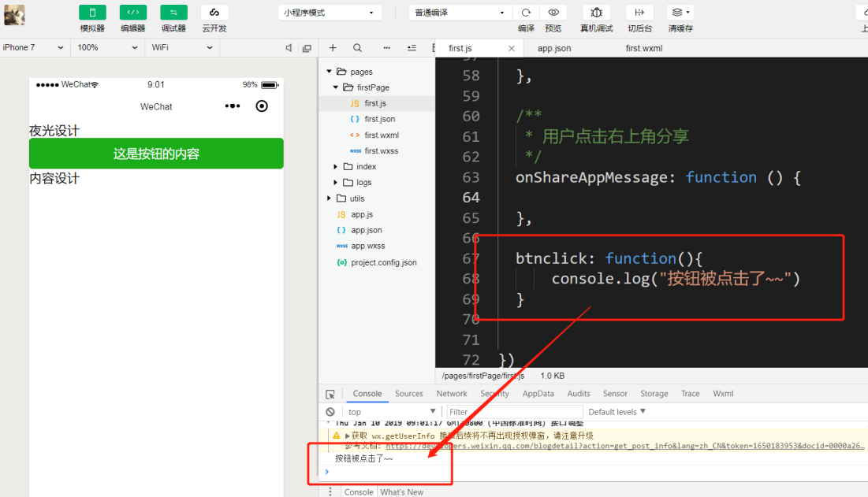Click line number 64 in editor gutter
The width and height of the screenshot is (868, 497).
point(471,198)
